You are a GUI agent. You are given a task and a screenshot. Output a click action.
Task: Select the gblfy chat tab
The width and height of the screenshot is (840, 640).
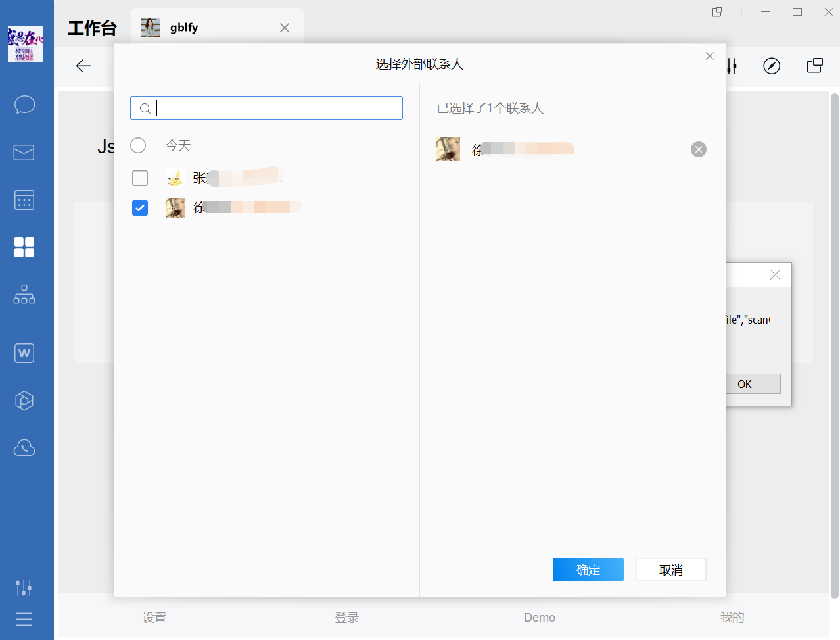tap(184, 28)
